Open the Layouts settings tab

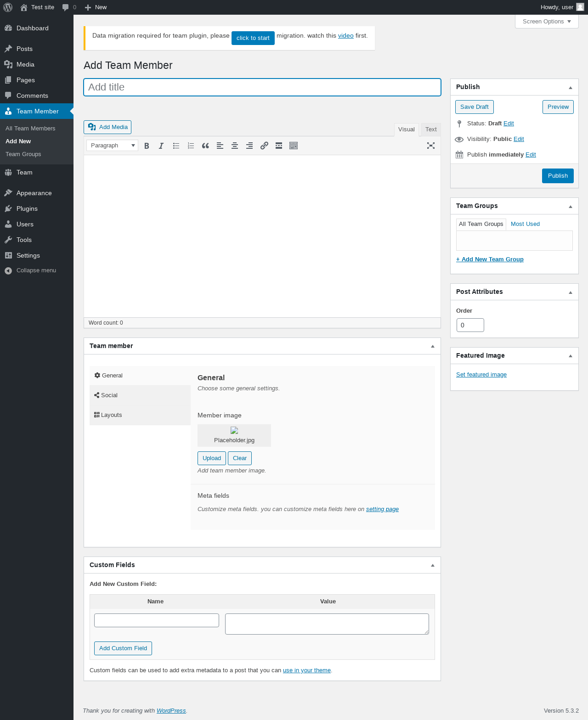(x=140, y=415)
